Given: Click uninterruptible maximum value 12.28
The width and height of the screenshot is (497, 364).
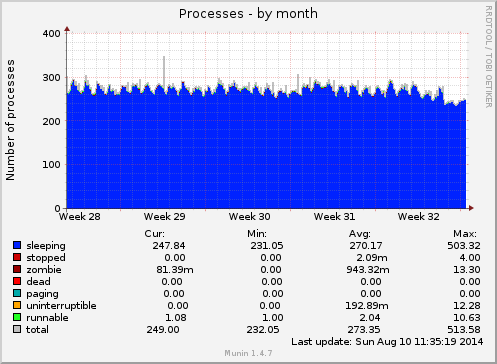Looking at the screenshot, I should pos(467,306).
